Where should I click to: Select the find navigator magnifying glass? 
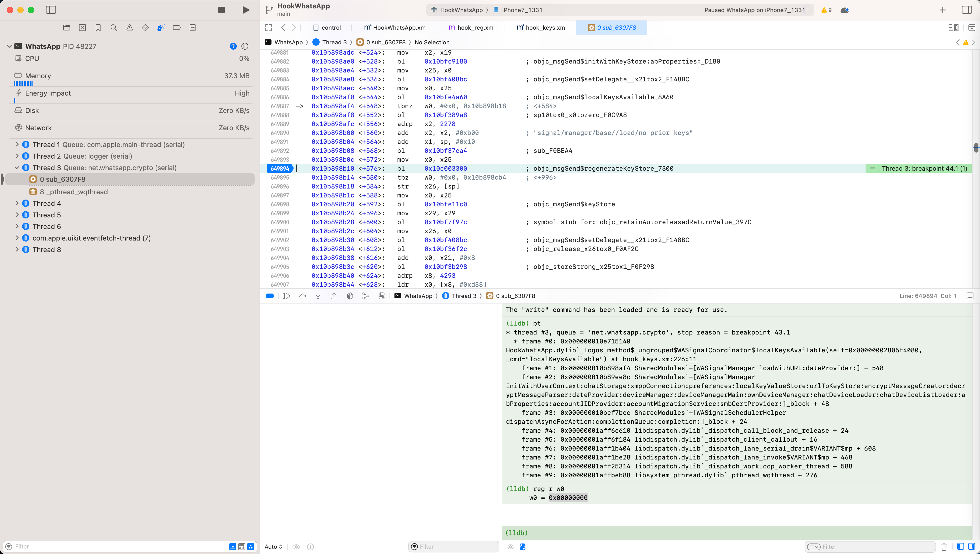pos(114,27)
